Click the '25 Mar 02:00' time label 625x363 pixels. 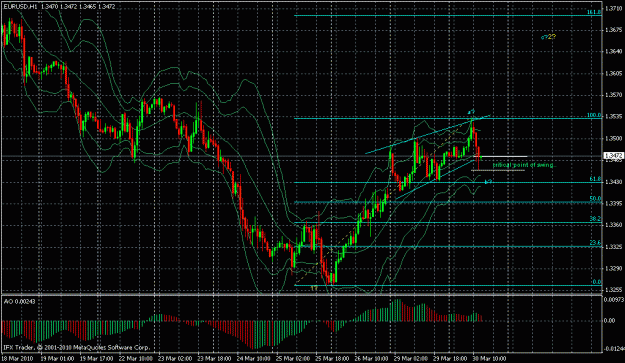coord(293,358)
